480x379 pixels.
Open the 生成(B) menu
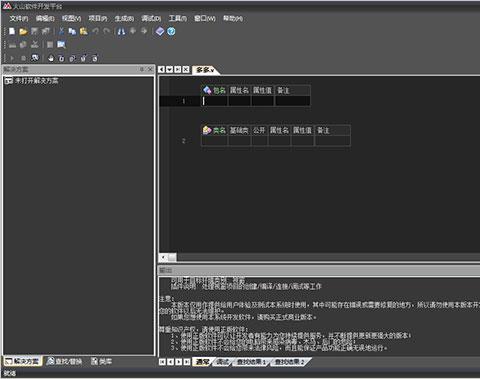point(124,18)
